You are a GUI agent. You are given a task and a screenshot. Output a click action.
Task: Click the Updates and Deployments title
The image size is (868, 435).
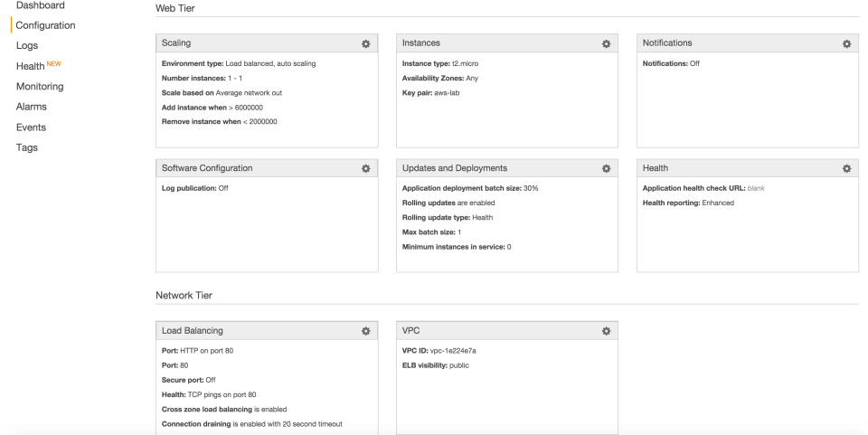454,168
